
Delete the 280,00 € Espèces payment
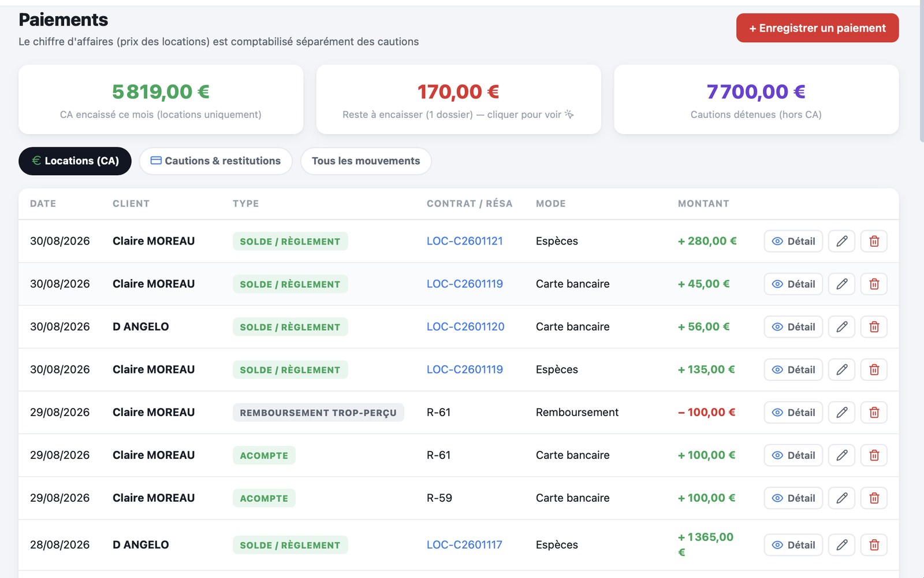[x=874, y=241]
